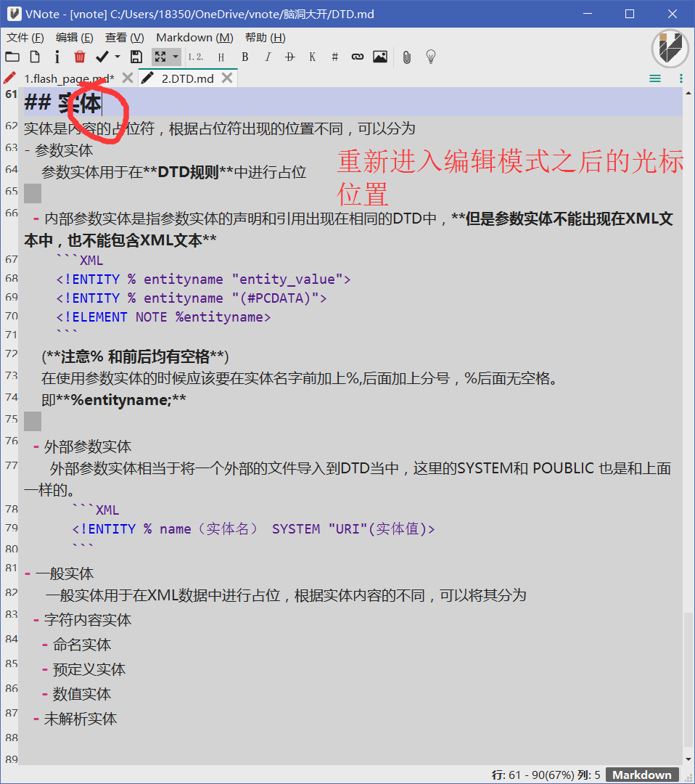Open 文件 (F) menu
The width and height of the screenshot is (695, 784).
pyautogui.click(x=25, y=38)
